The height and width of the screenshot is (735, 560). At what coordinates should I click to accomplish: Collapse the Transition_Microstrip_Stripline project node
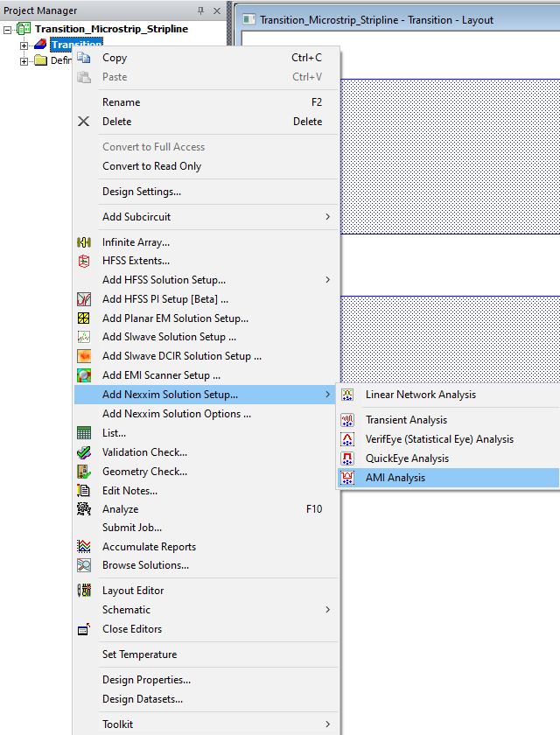point(7,30)
